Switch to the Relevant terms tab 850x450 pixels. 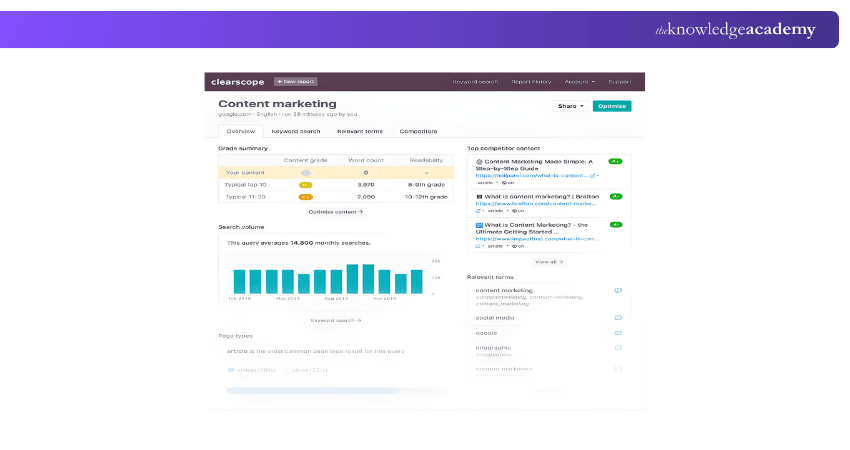click(x=360, y=131)
